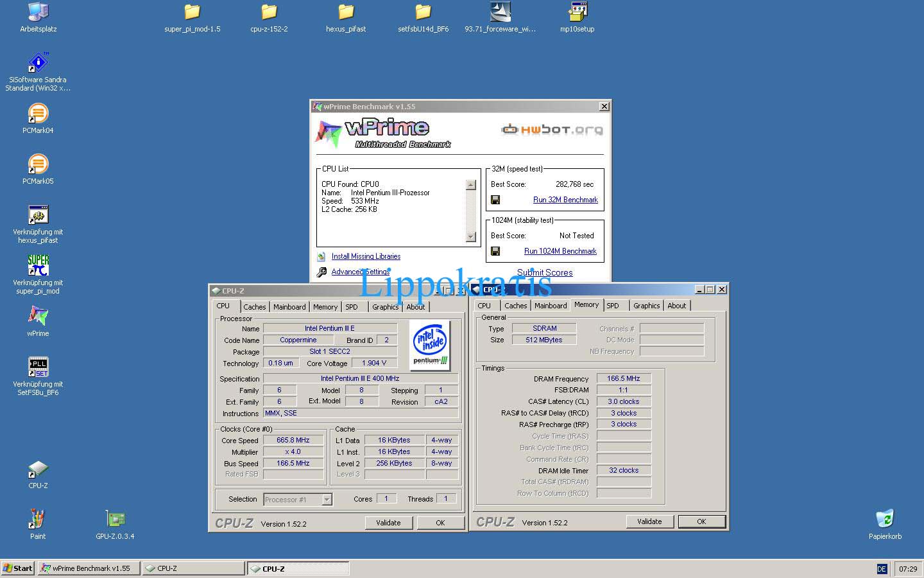Click the Core Voltage value 1.904 V
The height and width of the screenshot is (578, 924).
tap(374, 363)
